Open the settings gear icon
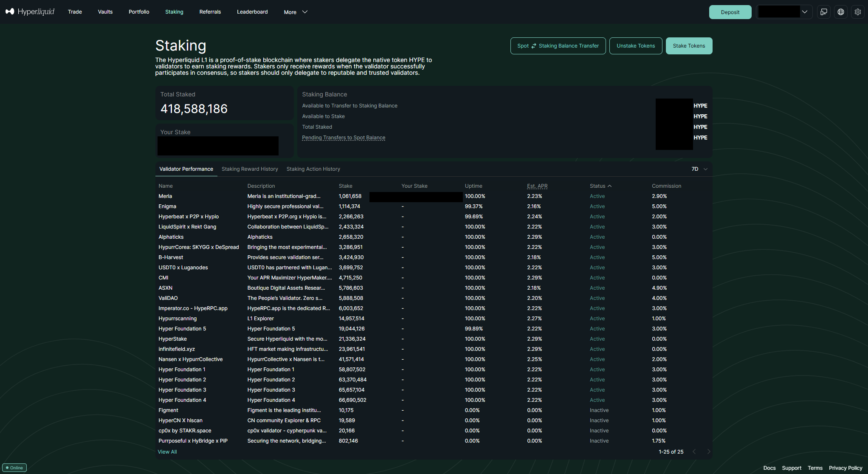 click(858, 12)
